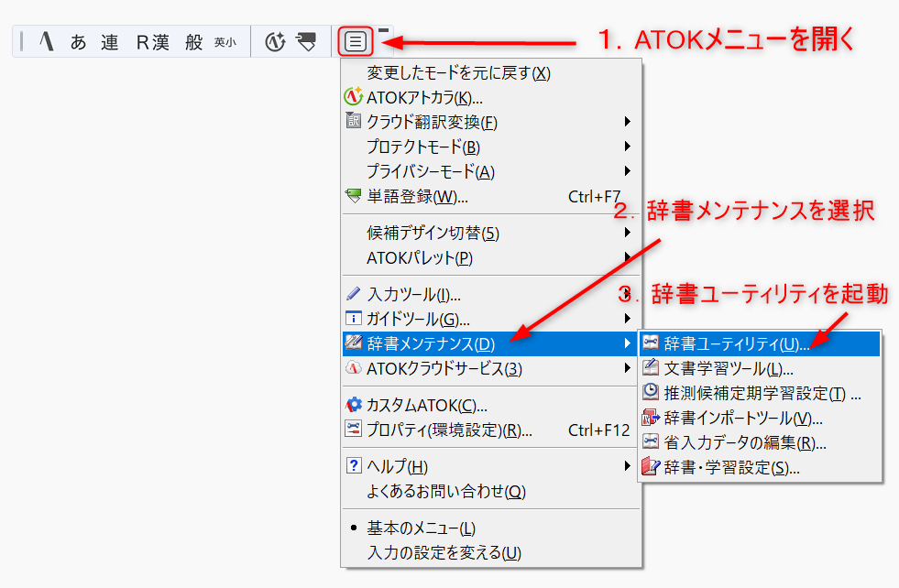899x588 pixels.
Task: Click the 文書学習ツール icon
Action: pyautogui.click(x=650, y=367)
